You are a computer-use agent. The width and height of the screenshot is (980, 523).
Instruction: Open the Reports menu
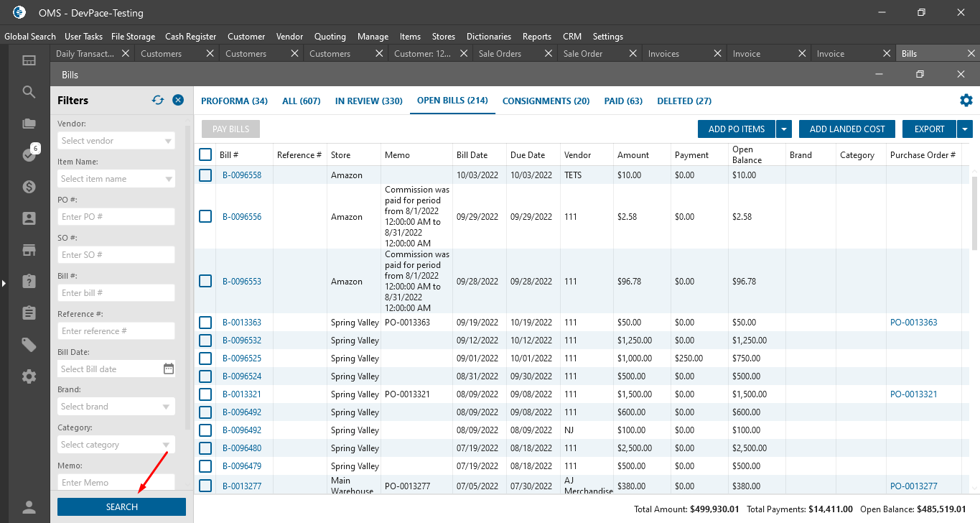click(x=536, y=37)
